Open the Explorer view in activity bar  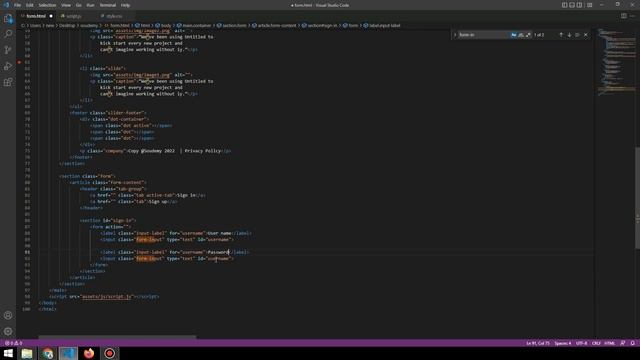(x=8, y=18)
